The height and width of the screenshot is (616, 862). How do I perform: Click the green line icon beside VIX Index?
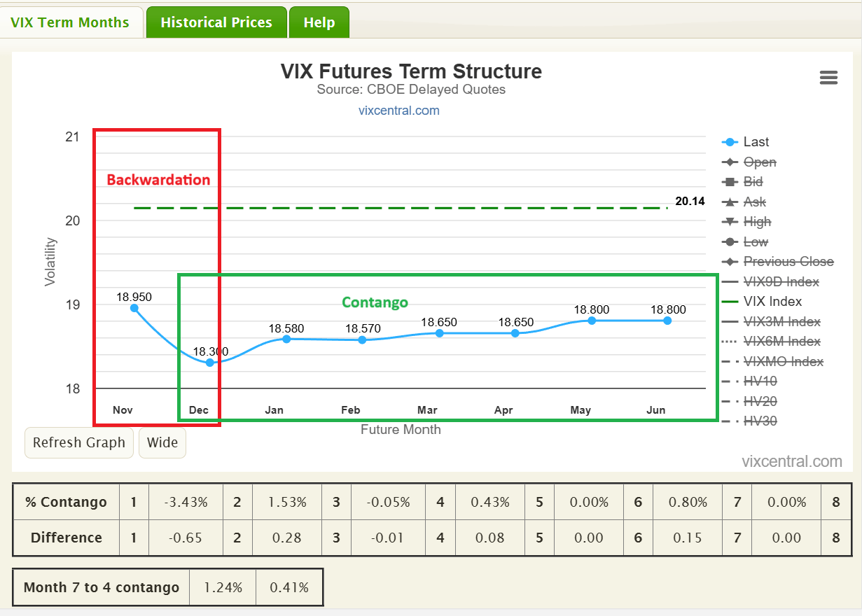click(730, 301)
